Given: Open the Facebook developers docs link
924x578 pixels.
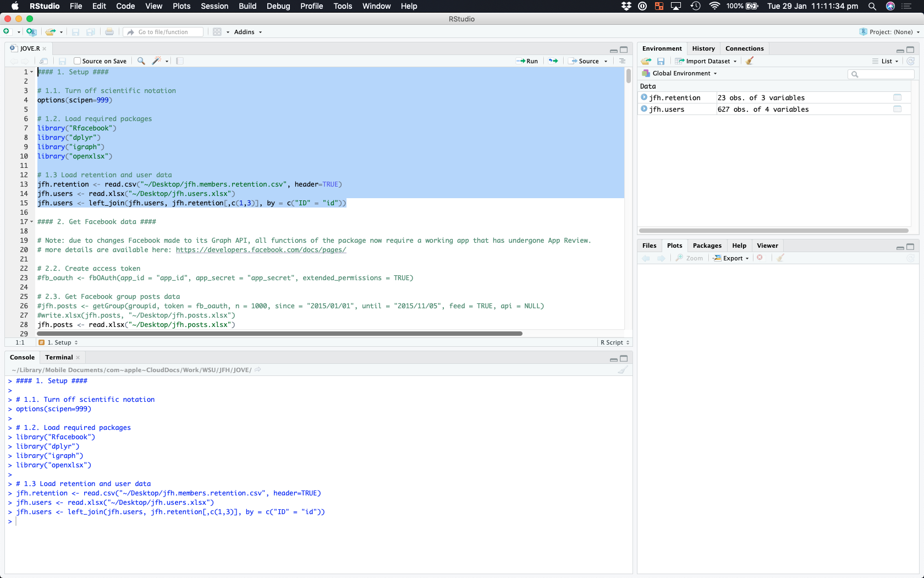Looking at the screenshot, I should tap(261, 250).
